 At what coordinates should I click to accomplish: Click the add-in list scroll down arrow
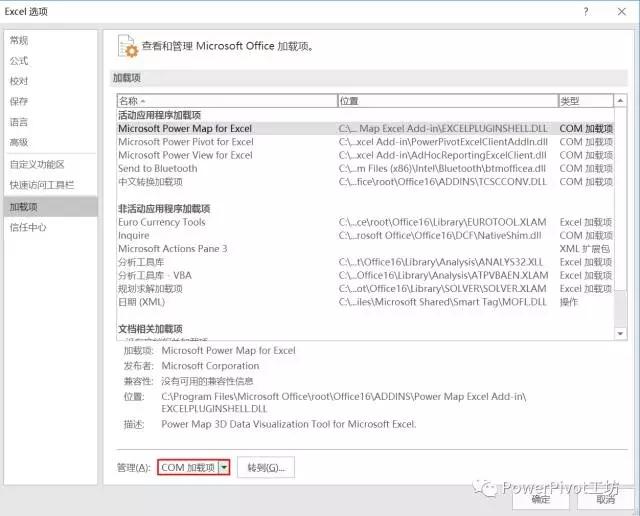[x=620, y=334]
